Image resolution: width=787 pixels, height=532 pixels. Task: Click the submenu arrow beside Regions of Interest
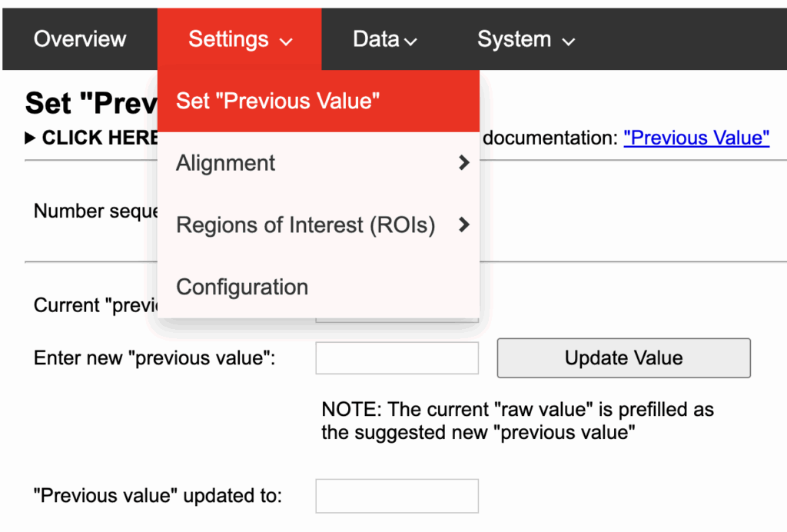463,225
